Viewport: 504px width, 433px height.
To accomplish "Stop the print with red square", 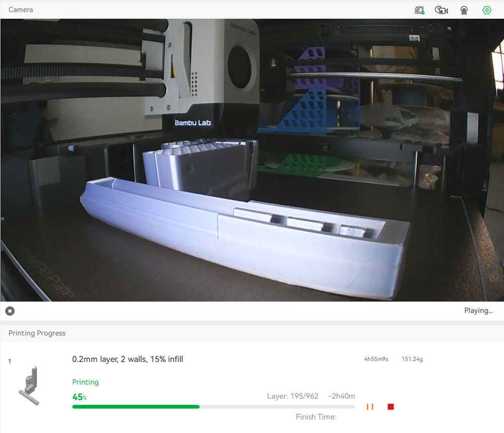I will coord(391,407).
